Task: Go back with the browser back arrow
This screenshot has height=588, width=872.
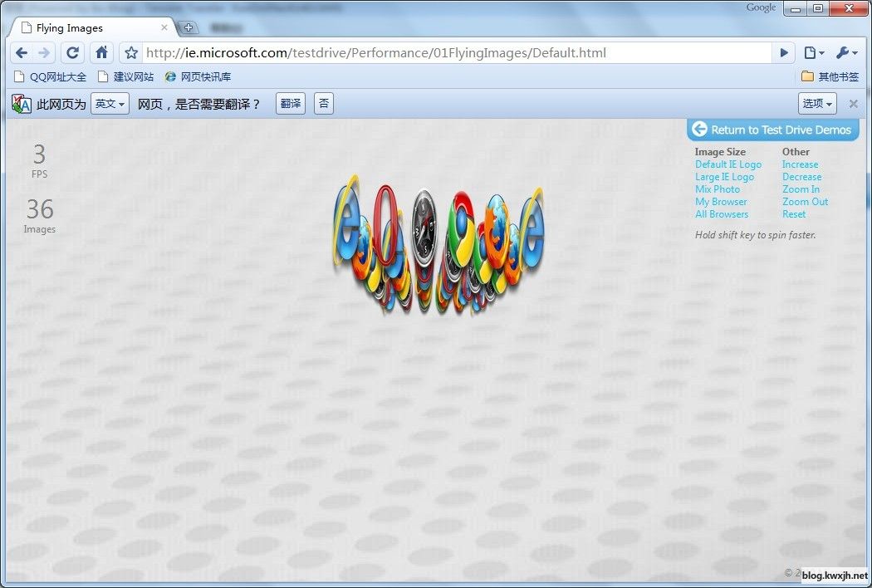Action: [x=21, y=53]
